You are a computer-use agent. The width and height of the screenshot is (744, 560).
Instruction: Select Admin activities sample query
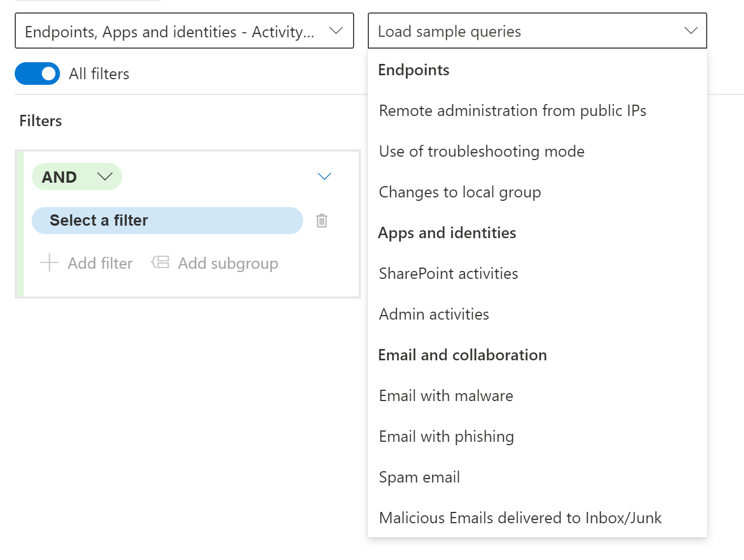pyautogui.click(x=434, y=315)
